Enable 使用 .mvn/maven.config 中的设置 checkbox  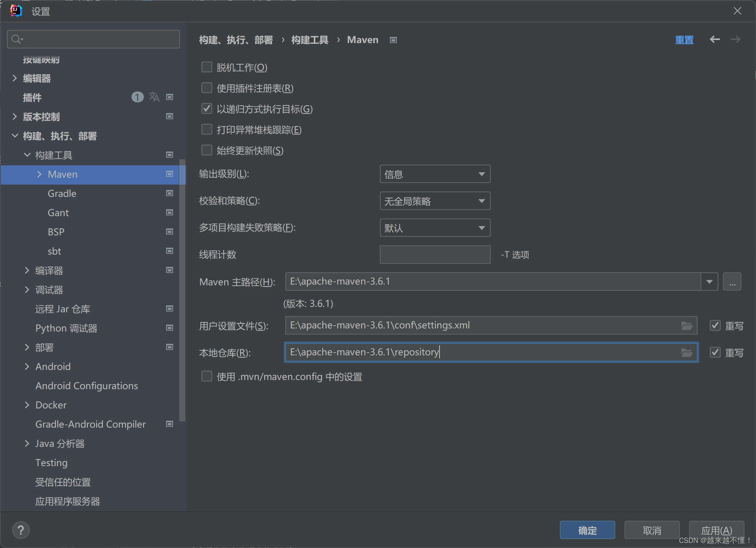click(207, 376)
